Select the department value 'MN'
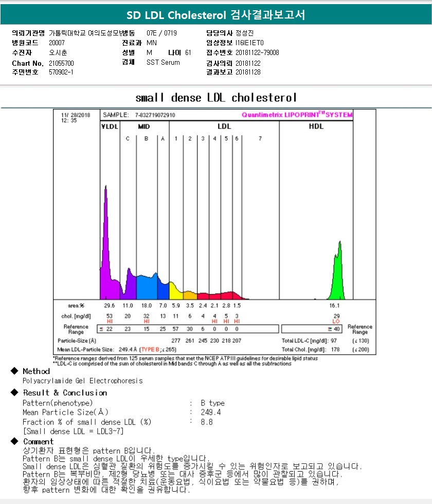Image resolution: width=432 pixels, height=504 pixels. [x=152, y=43]
